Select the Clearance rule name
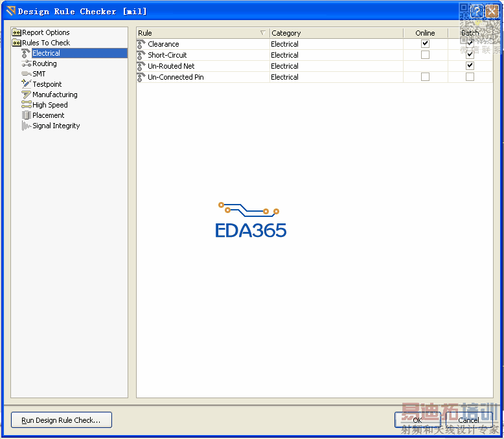The image size is (504, 439). (x=163, y=44)
